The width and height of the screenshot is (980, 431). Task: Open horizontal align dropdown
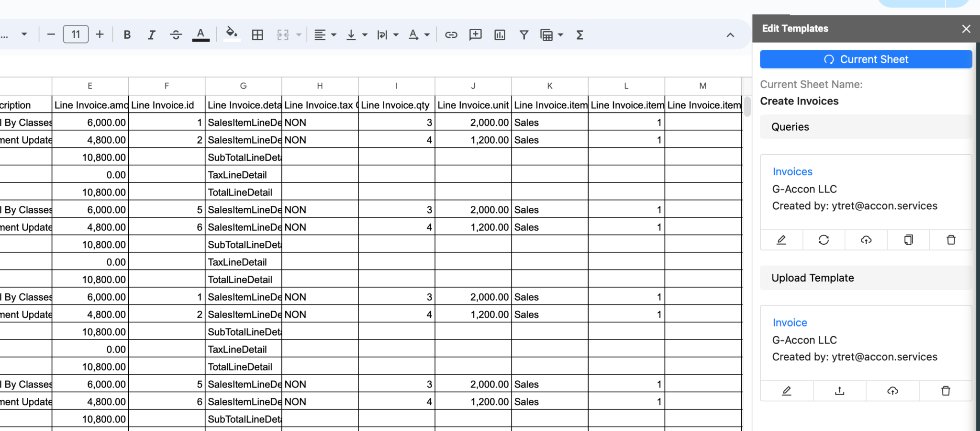coord(325,34)
